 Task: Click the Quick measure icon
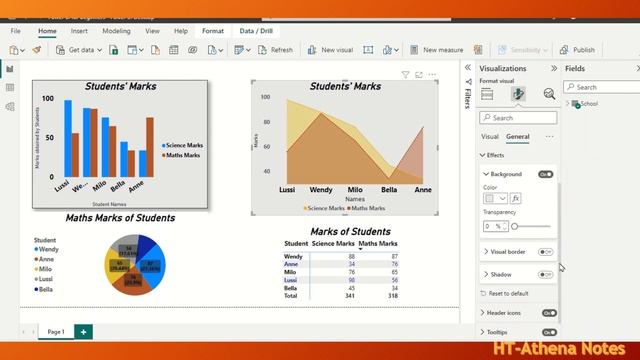click(x=478, y=50)
